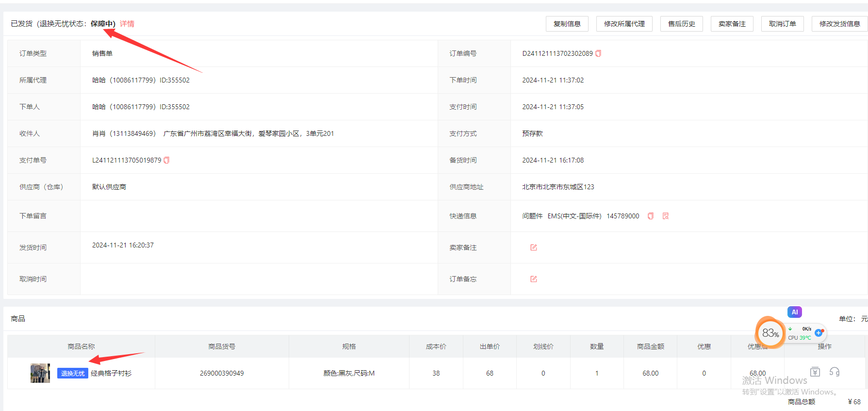
Task: Click the blue 退换无忧 product tag
Action: (73, 373)
